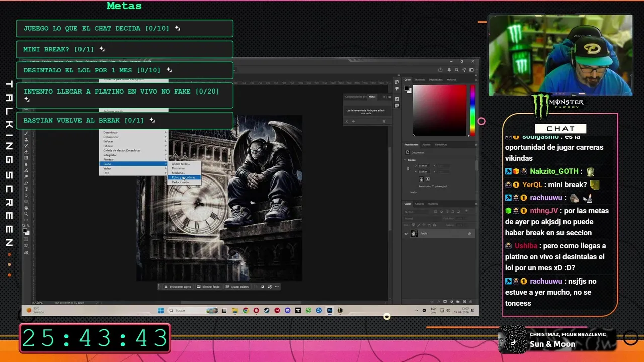Switch to the Muestras tab

pyautogui.click(x=419, y=80)
